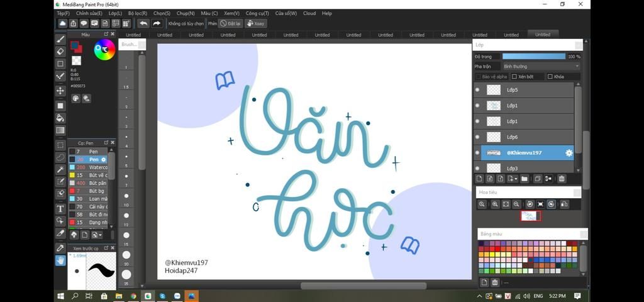The height and width of the screenshot is (302, 644).
Task: Adjust the Độ trong opacity slider
Action: tap(533, 56)
